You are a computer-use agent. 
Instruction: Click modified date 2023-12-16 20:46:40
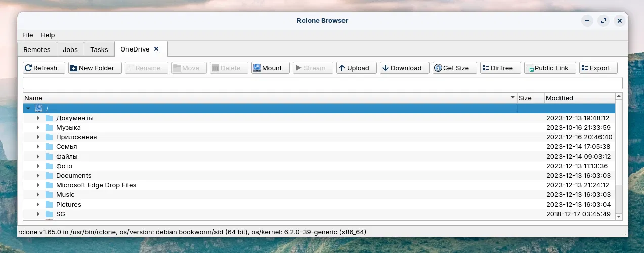pos(579,137)
